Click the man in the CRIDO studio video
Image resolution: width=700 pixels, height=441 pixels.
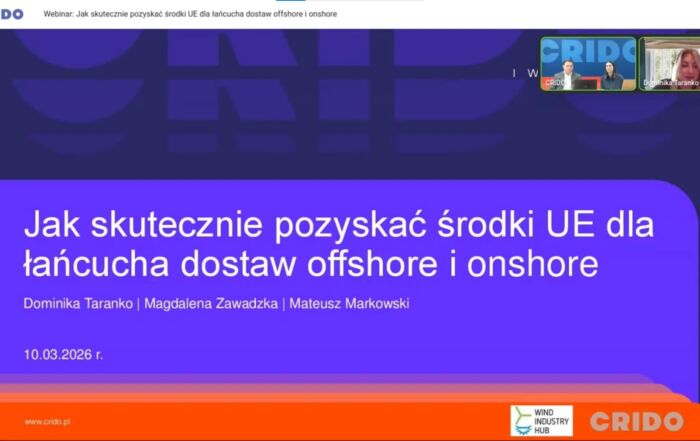(567, 72)
